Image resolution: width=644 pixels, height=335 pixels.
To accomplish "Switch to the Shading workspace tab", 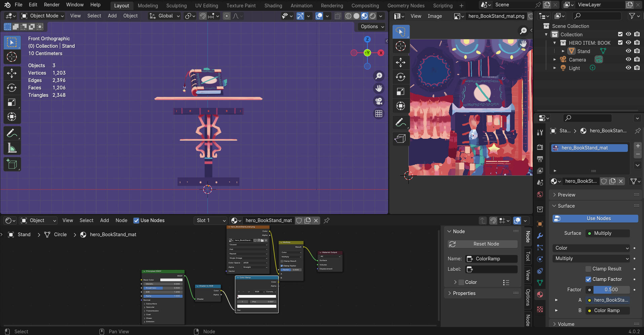I will (x=273, y=5).
